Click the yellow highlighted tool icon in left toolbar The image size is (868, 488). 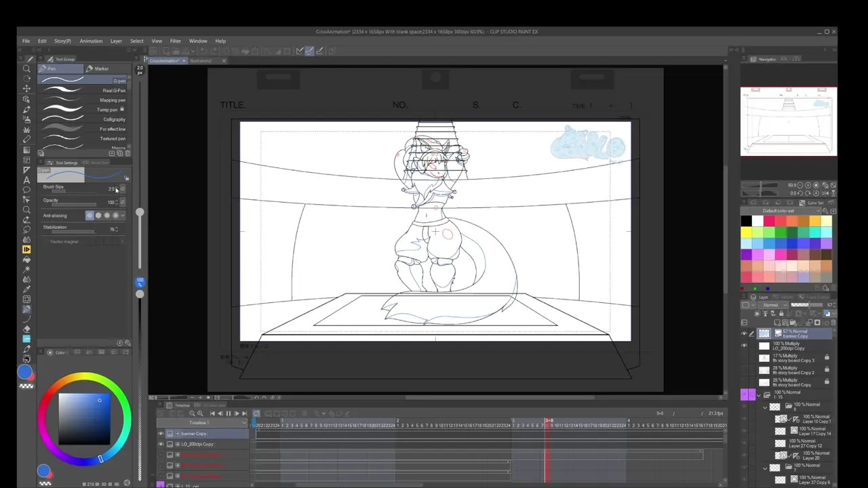click(26, 249)
